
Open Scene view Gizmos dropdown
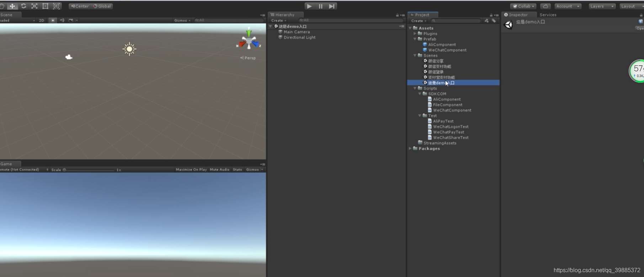(x=182, y=20)
